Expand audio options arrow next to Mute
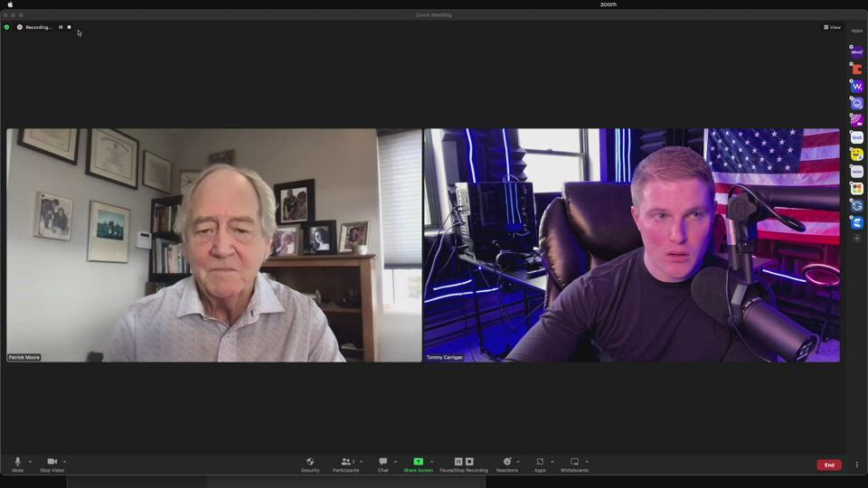Screen dimensions: 868x488 coord(30,462)
